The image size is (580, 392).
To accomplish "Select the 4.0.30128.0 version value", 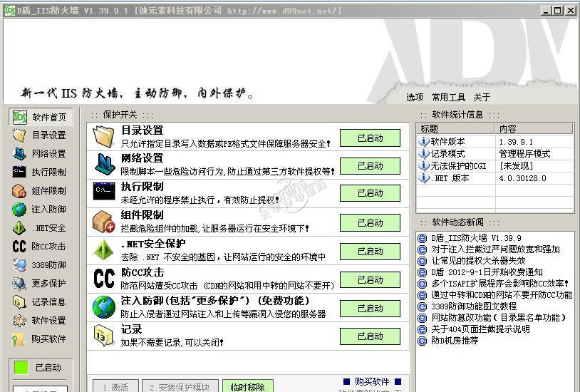I will click(522, 178).
